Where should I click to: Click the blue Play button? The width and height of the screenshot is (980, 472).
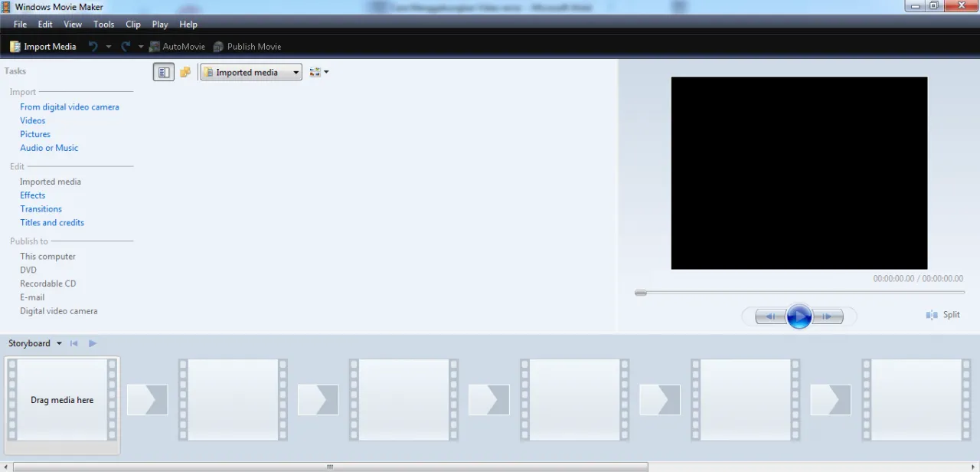799,316
